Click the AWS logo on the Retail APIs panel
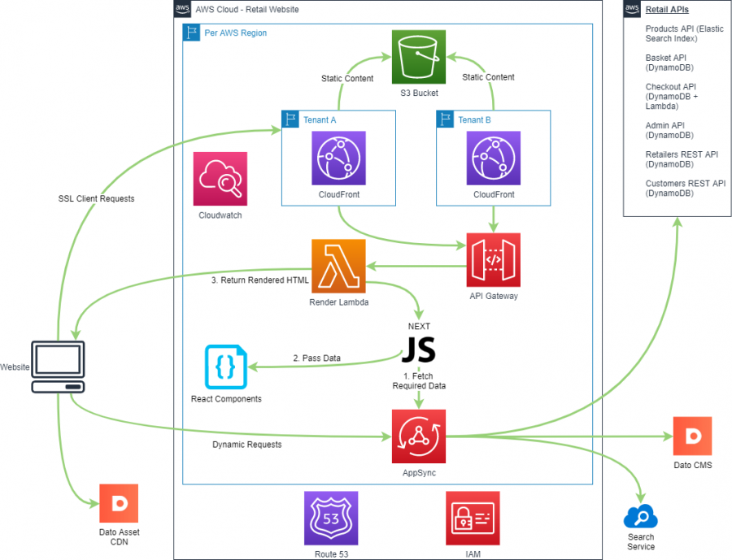 click(630, 9)
